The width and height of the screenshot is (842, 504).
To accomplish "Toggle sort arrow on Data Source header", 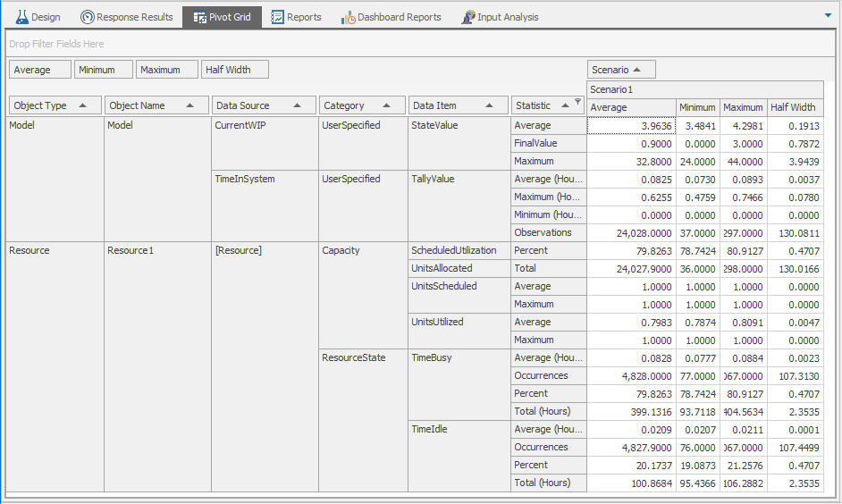I will (x=297, y=105).
